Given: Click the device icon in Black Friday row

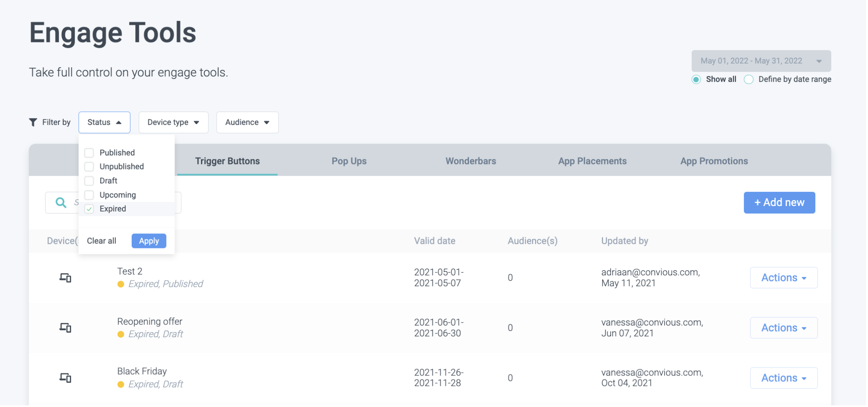Looking at the screenshot, I should [65, 378].
